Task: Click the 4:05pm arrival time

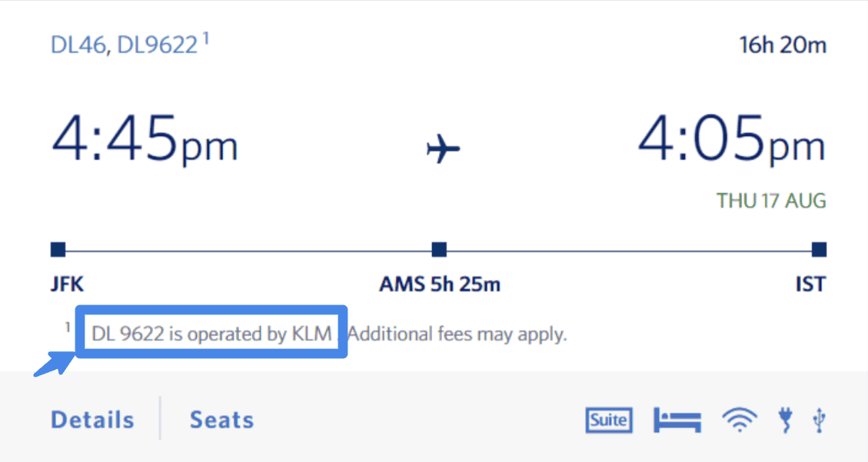Action: pos(729,141)
